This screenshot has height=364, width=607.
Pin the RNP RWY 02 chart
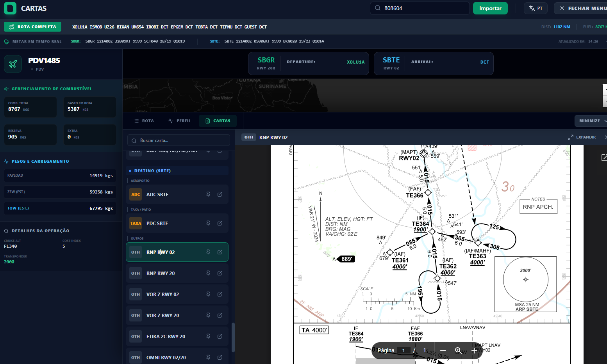(208, 252)
